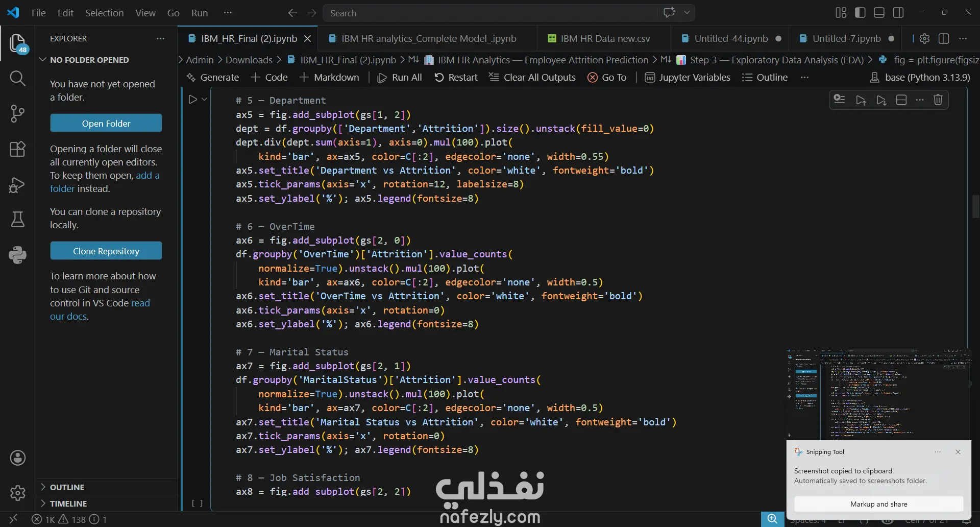Viewport: 980px width, 527px height.
Task: Delete the cell with trash icon
Action: point(938,100)
